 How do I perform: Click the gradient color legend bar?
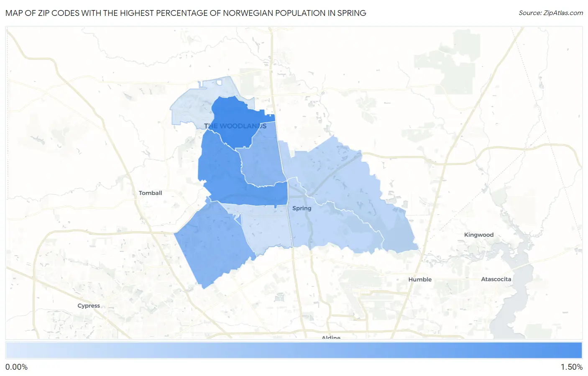[x=294, y=350]
